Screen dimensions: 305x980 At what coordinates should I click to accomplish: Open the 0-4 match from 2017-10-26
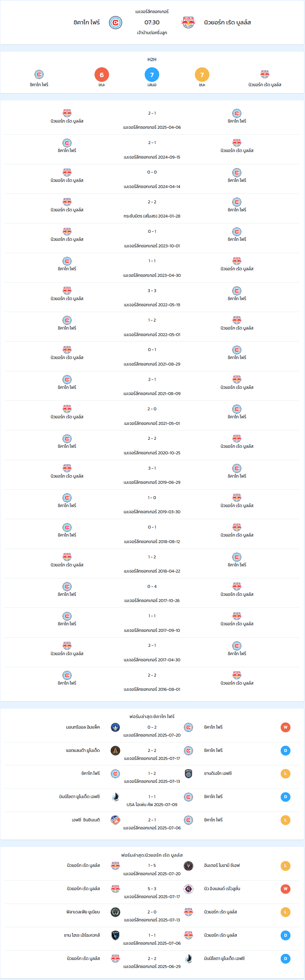(x=152, y=593)
